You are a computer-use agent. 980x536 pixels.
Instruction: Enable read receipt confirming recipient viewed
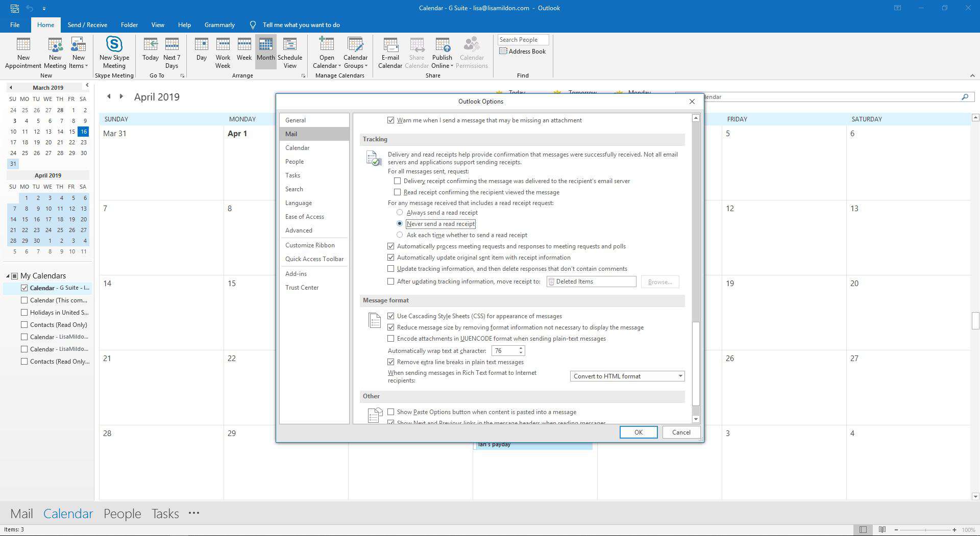point(397,192)
